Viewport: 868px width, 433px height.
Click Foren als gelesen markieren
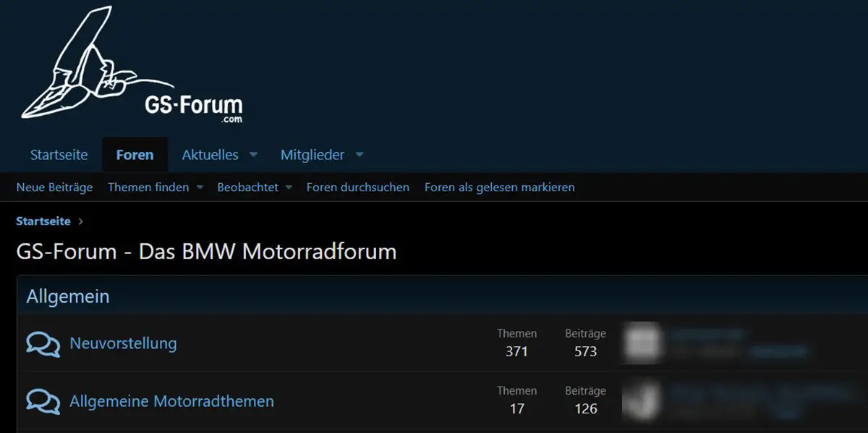[500, 188]
